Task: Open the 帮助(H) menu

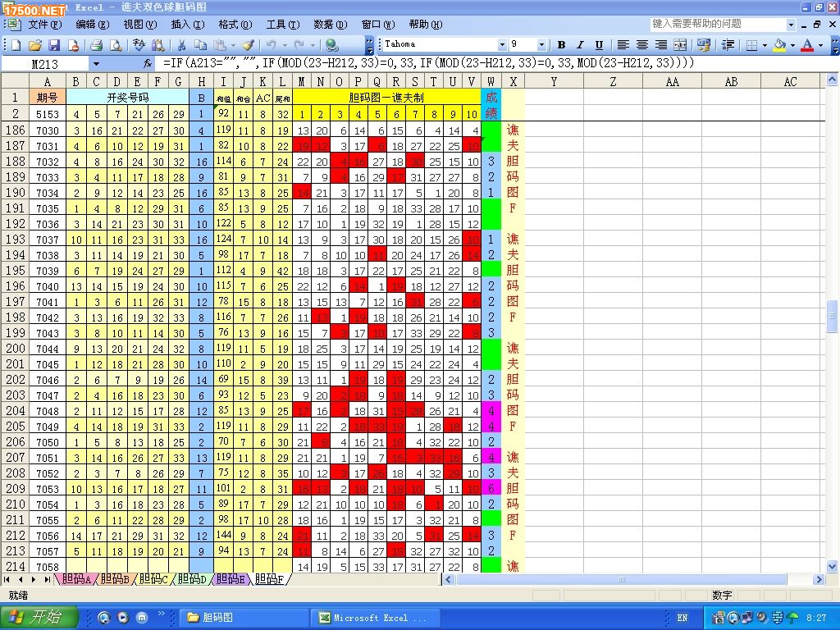Action: click(426, 25)
